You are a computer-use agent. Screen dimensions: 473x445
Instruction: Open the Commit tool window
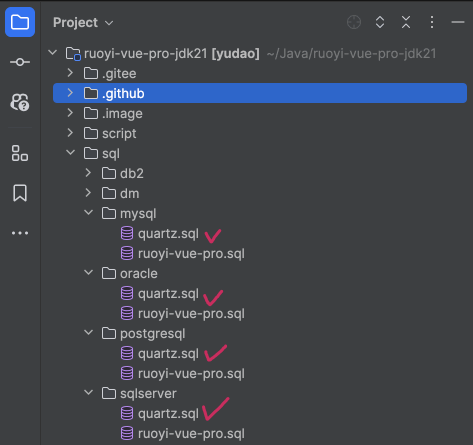point(20,62)
